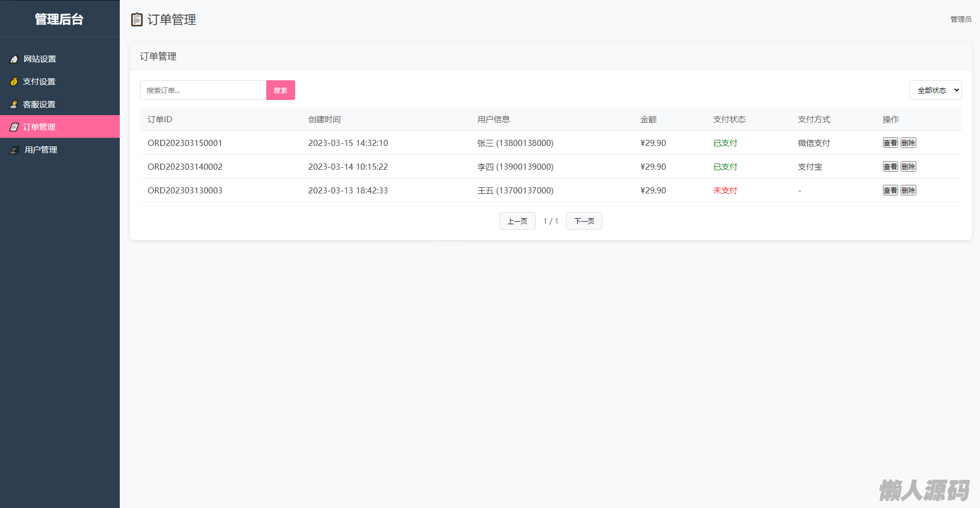
Task: Open 网站设置 menu item
Action: point(40,59)
